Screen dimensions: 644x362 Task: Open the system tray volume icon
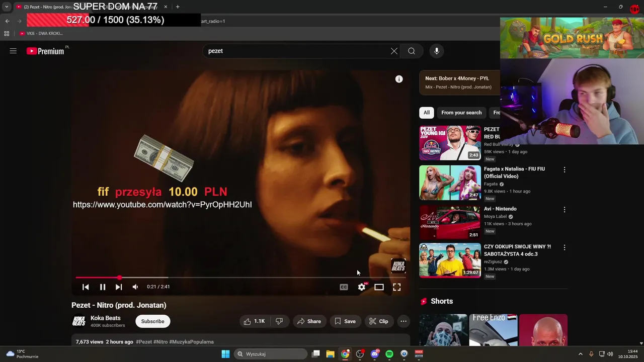pos(610,354)
